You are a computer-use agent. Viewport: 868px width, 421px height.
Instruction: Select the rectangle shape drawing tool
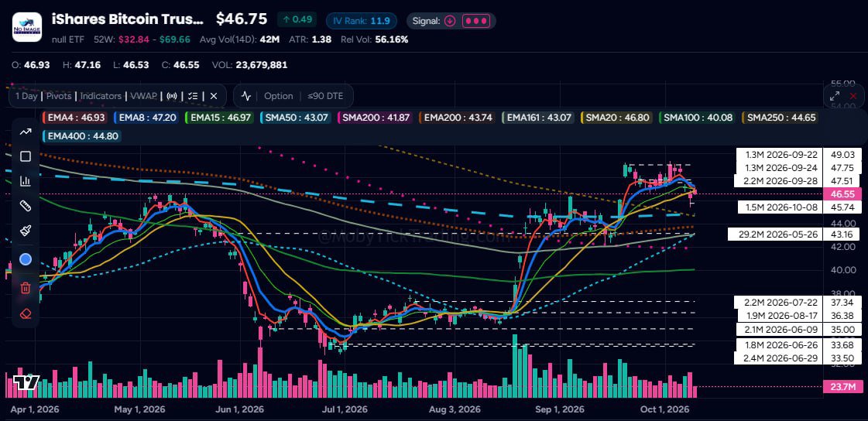[x=25, y=156]
